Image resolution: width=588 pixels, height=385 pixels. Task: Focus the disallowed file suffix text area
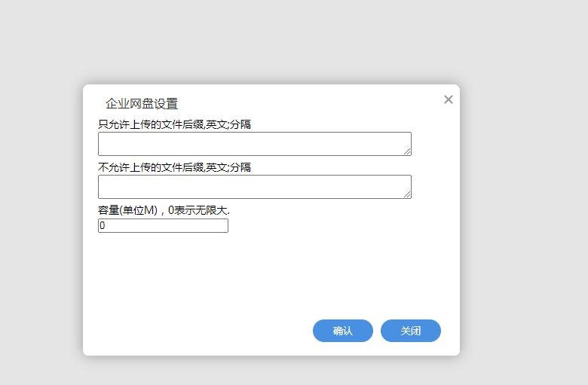click(x=254, y=187)
